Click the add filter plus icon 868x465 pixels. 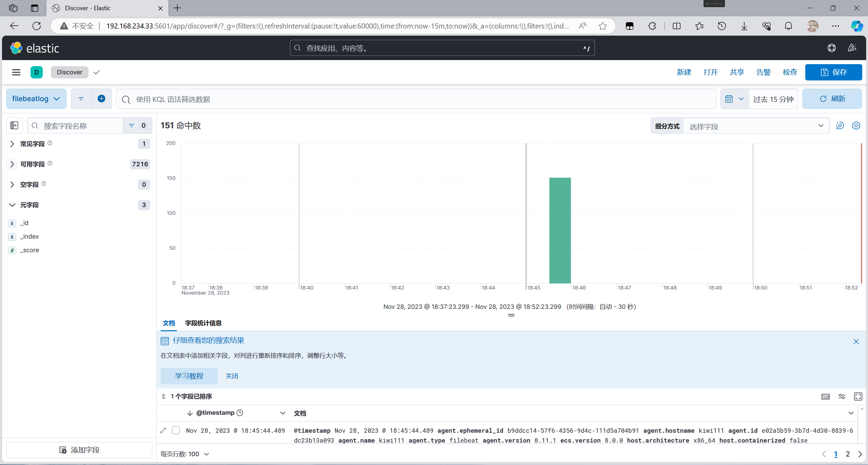click(101, 99)
